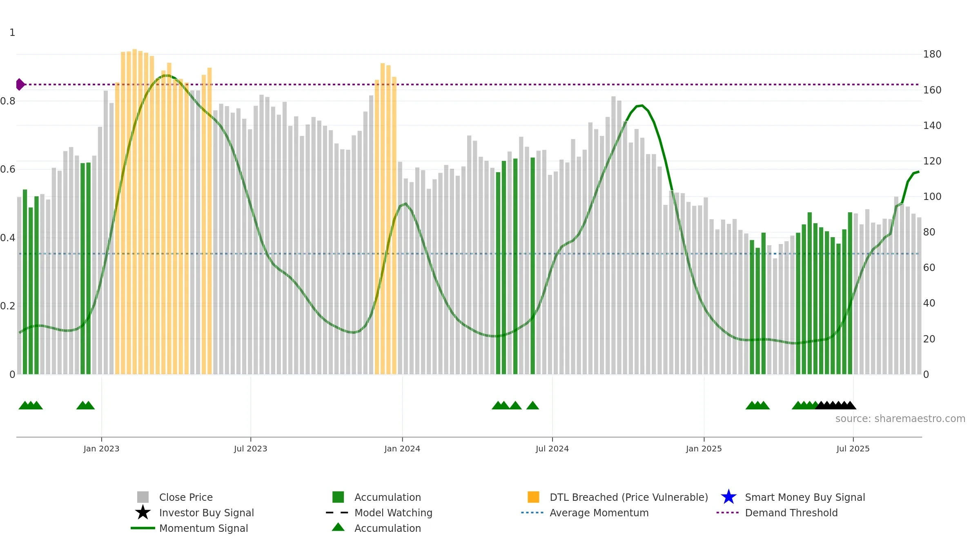The height and width of the screenshot is (551, 980).
Task: Click the black Investor Buy Signal star
Action: (x=143, y=513)
